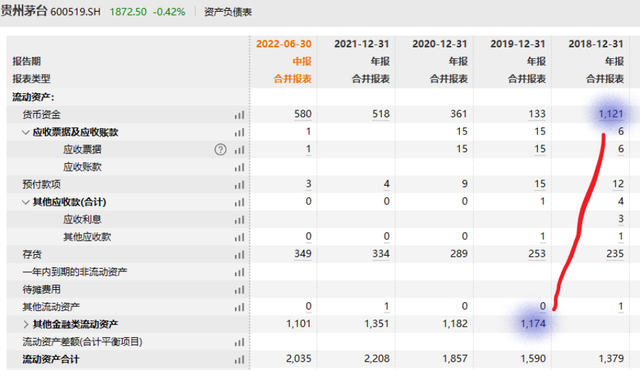
Task: Open chart icon for 应收票据 row
Action: (240, 150)
